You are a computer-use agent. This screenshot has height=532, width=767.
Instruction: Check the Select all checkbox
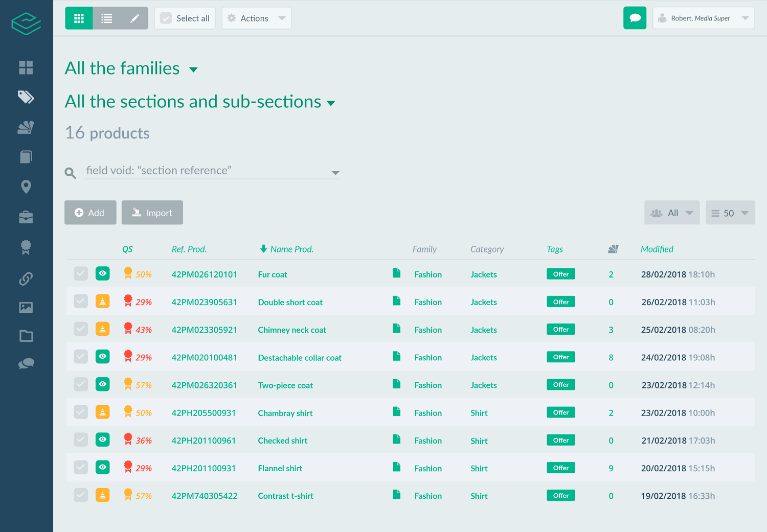[x=166, y=18]
